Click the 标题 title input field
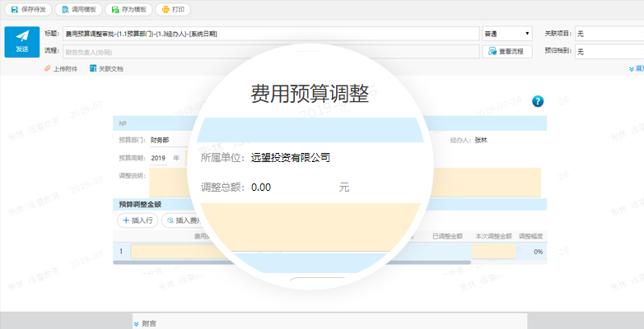This screenshot has height=329, width=644. pos(272,34)
